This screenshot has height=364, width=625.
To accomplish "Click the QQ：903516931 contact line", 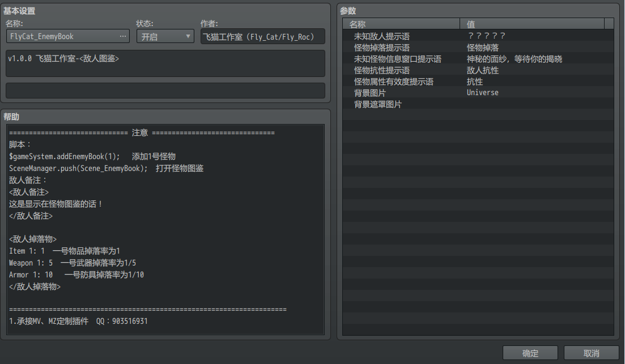I will 122,321.
